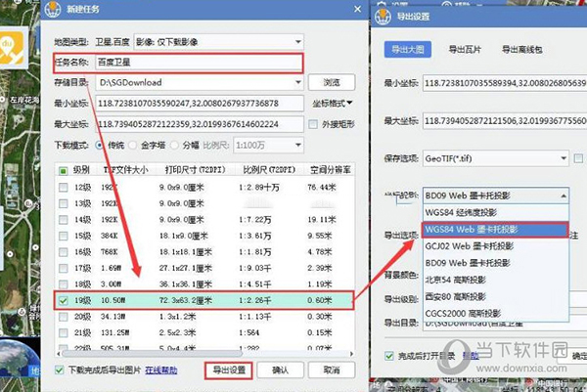Image resolution: width=587 pixels, height=392 pixels.
Task: Click the globe thumbnail at bottom left
Action: pyautogui.click(x=19, y=359)
